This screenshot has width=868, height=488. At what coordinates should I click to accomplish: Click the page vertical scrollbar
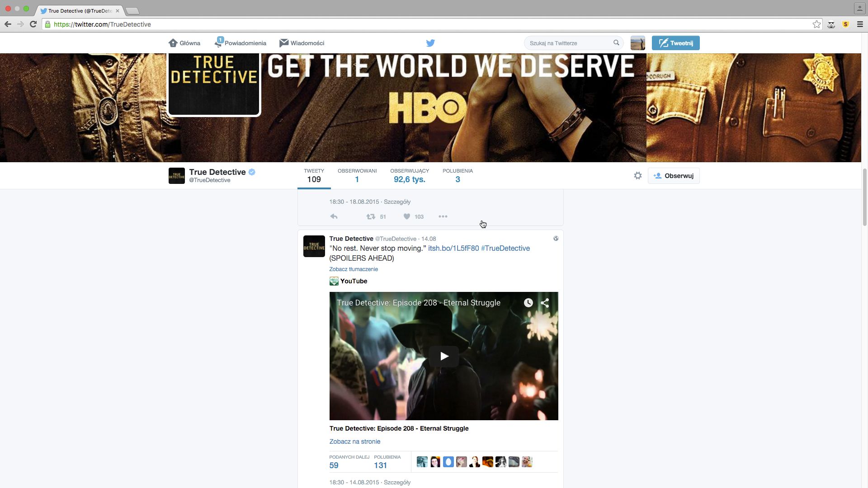pos(864,197)
